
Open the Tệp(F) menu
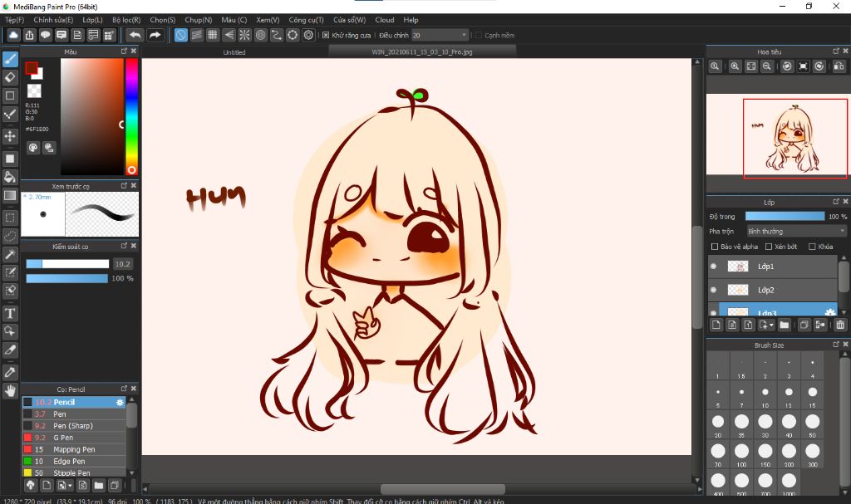pos(15,20)
